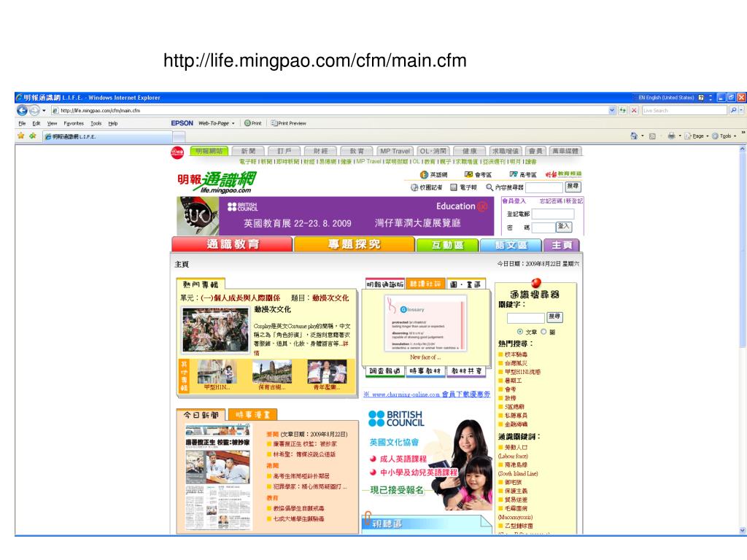Click the green Refresh arrows icon

point(623,111)
